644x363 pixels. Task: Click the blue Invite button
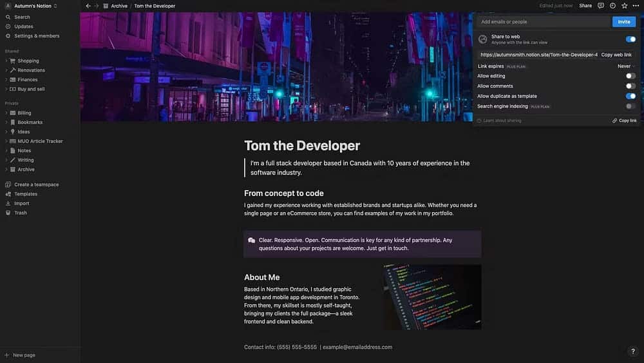coord(623,21)
